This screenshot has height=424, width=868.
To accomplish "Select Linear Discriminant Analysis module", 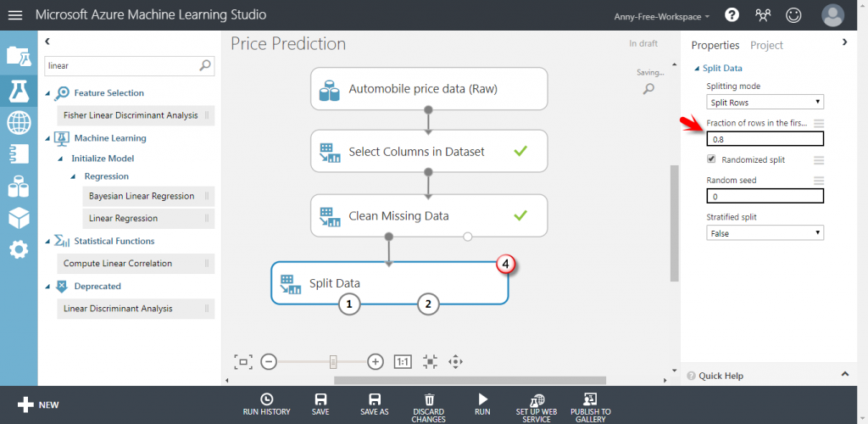I will click(x=136, y=309).
